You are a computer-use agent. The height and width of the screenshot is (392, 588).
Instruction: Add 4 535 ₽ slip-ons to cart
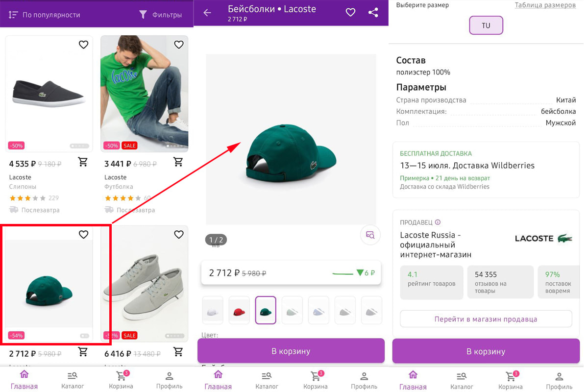pyautogui.click(x=83, y=162)
